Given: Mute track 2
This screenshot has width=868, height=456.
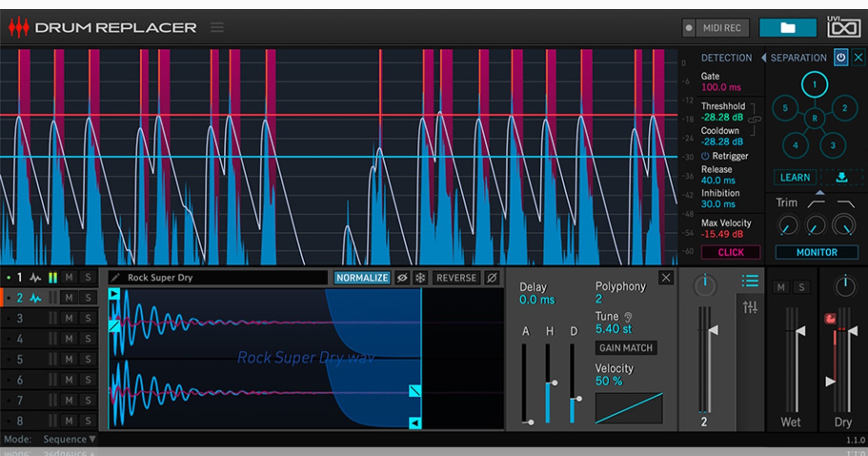Looking at the screenshot, I should click(x=69, y=298).
